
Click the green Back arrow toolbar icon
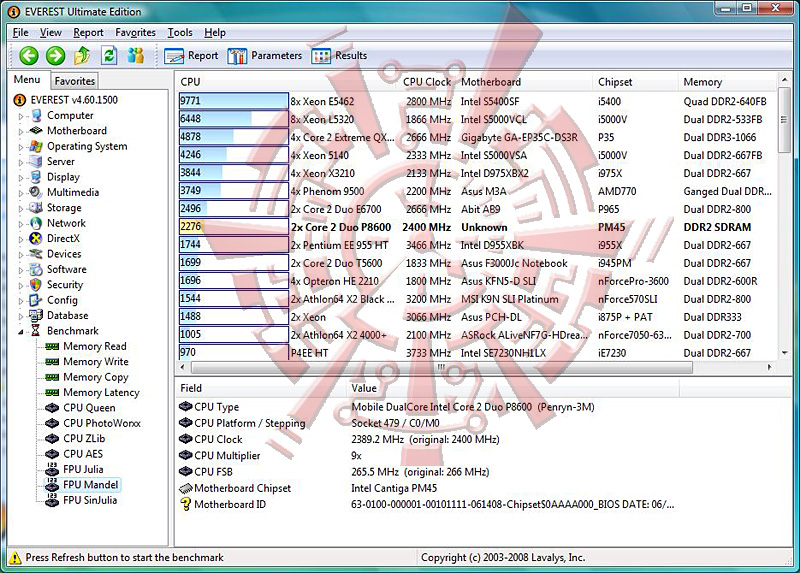(x=29, y=56)
